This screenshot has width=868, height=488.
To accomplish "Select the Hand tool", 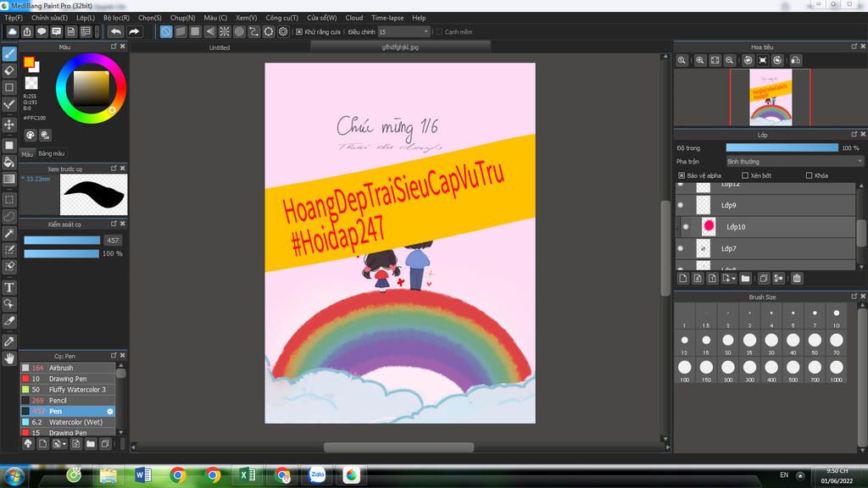I will coord(9,358).
